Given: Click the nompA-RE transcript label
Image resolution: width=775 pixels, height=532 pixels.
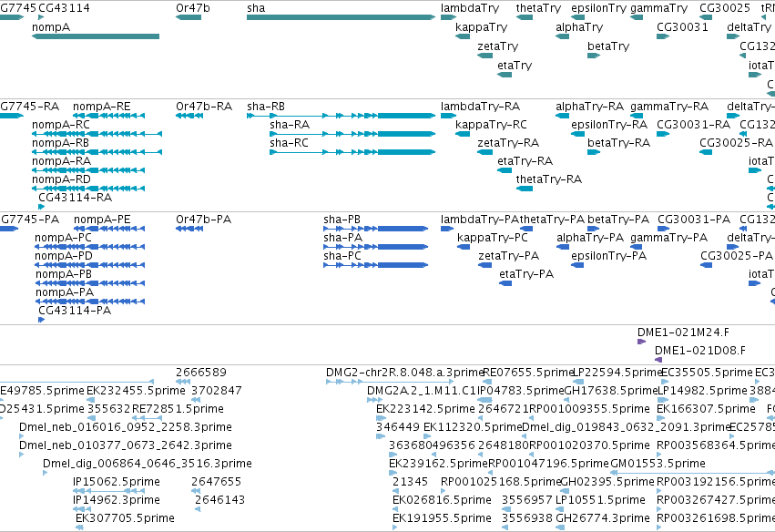Looking at the screenshot, I should pos(102,107).
